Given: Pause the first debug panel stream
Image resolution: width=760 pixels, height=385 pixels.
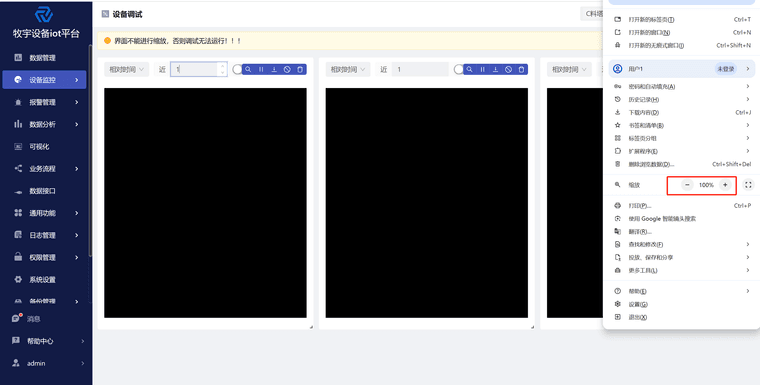Looking at the screenshot, I should (261, 70).
